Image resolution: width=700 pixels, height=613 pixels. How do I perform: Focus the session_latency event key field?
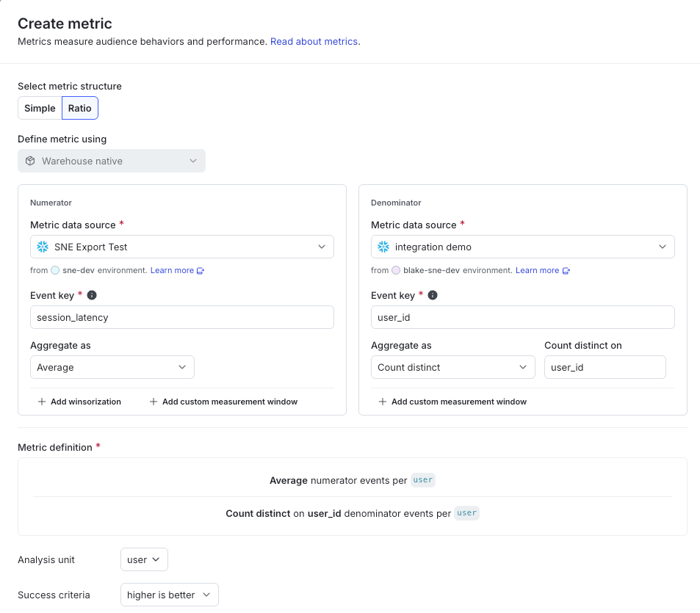181,317
